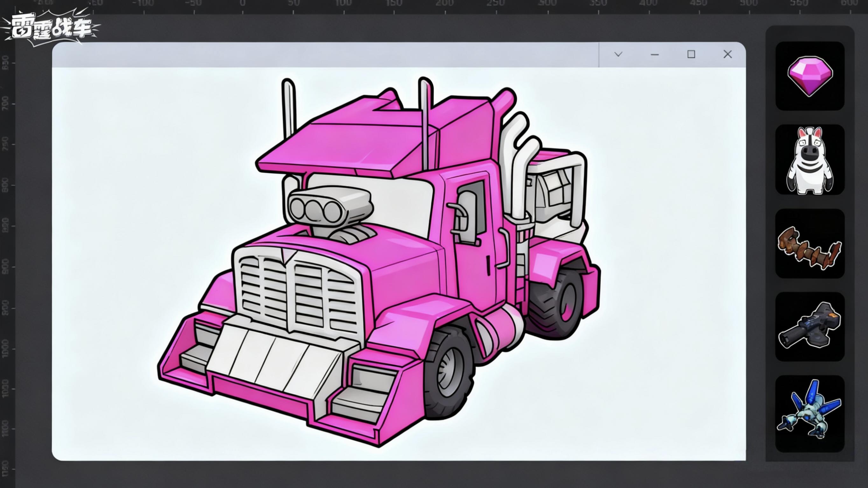868x488 pixels.
Task: Maximize the truck preview window
Action: (691, 54)
